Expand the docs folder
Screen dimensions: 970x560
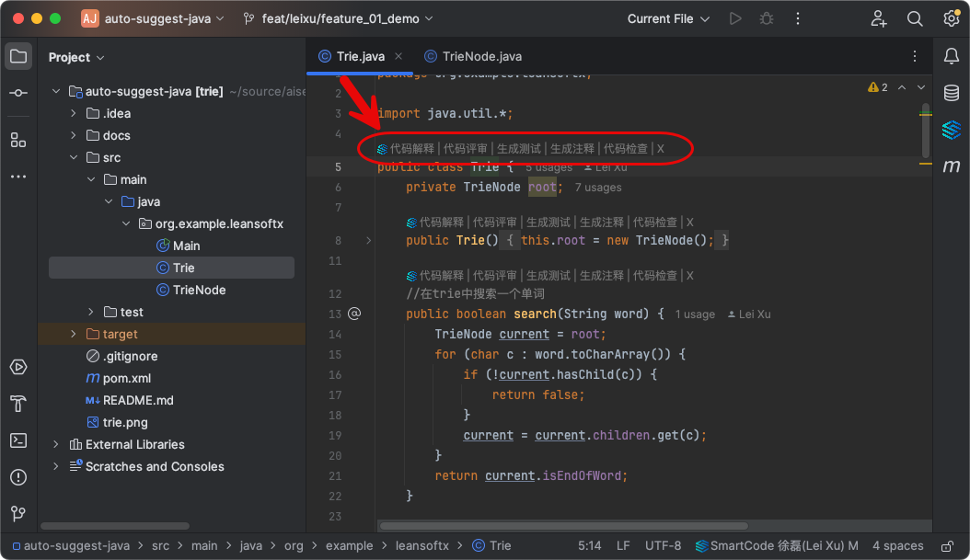(x=74, y=135)
